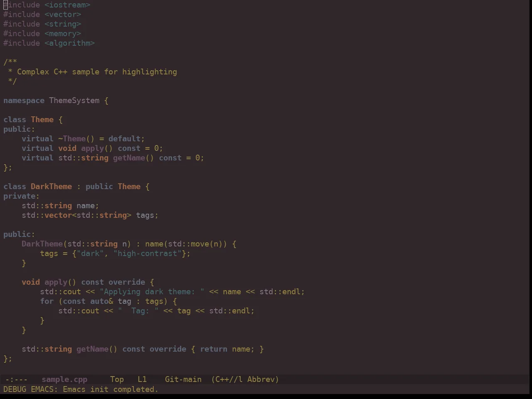Click the '#include <string>' line
Image resolution: width=532 pixels, height=399 pixels.
(42, 24)
